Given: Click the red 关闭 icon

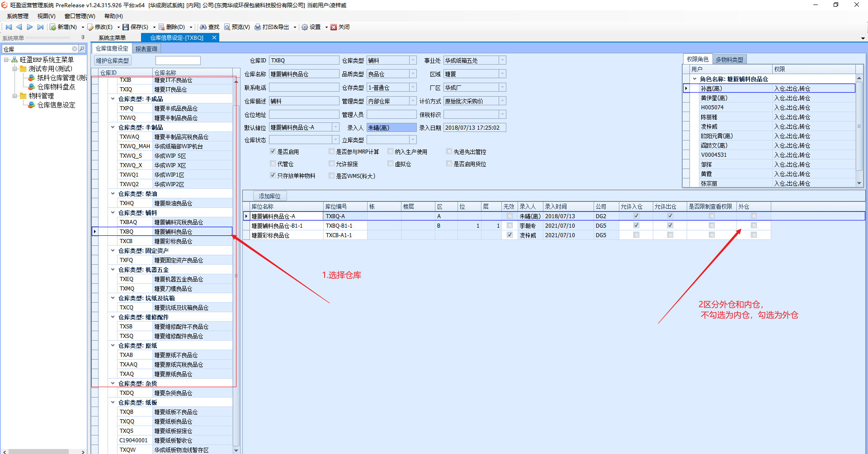Looking at the screenshot, I should [334, 27].
